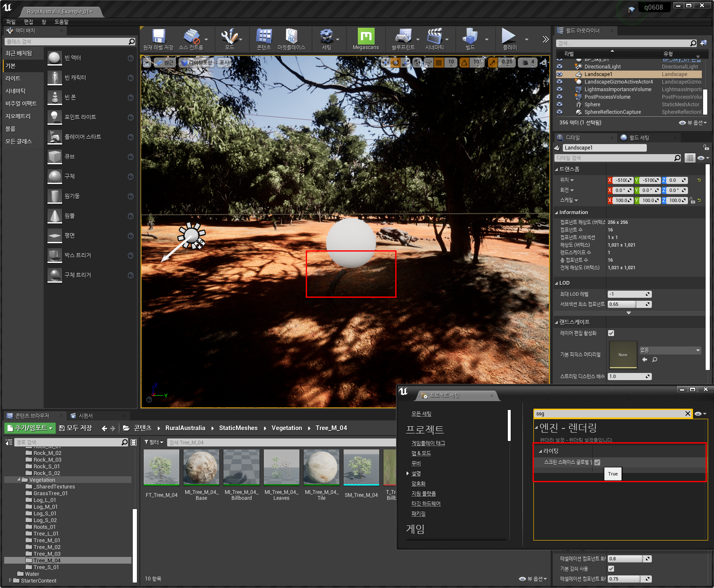
Task: Collapse the LOD section
Action: point(556,283)
